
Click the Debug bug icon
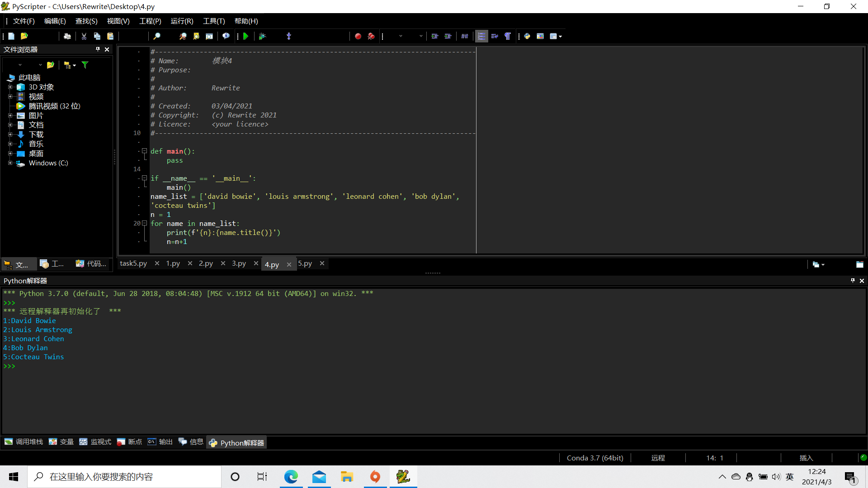coord(262,36)
